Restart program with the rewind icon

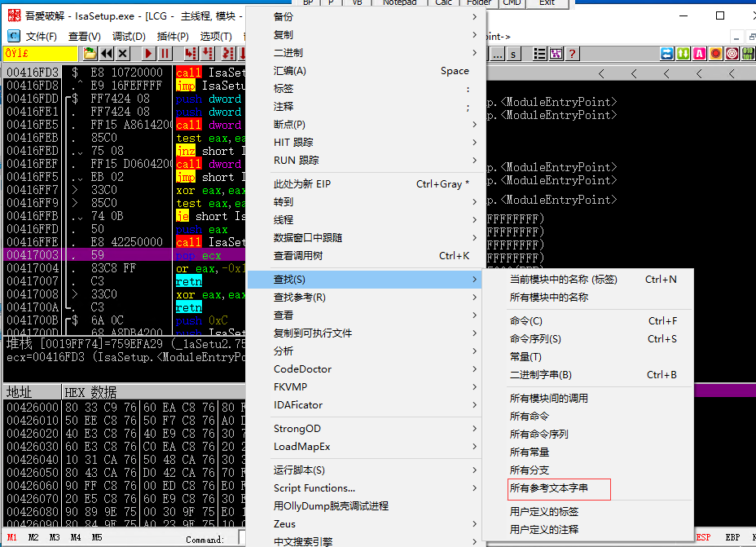pyautogui.click(x=106, y=54)
